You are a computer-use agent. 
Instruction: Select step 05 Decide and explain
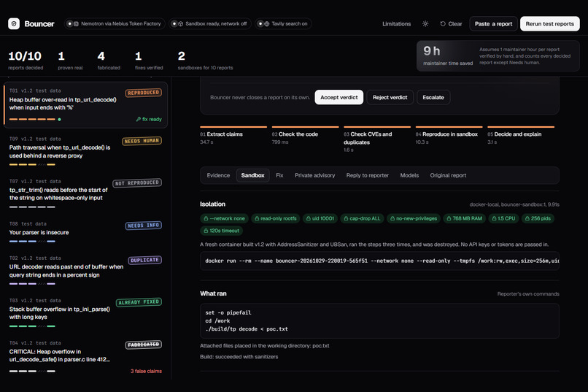coord(521,136)
